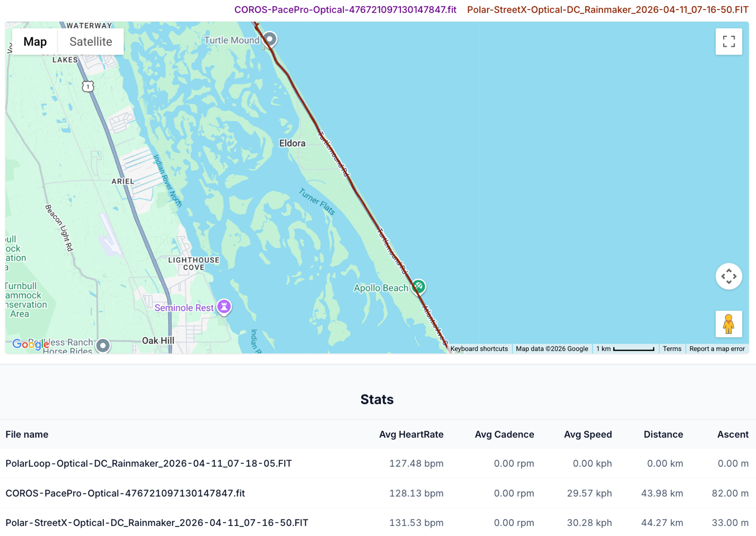Click the Turtle Mound map marker
Image resolution: width=756 pixels, height=536 pixels.
[x=270, y=39]
